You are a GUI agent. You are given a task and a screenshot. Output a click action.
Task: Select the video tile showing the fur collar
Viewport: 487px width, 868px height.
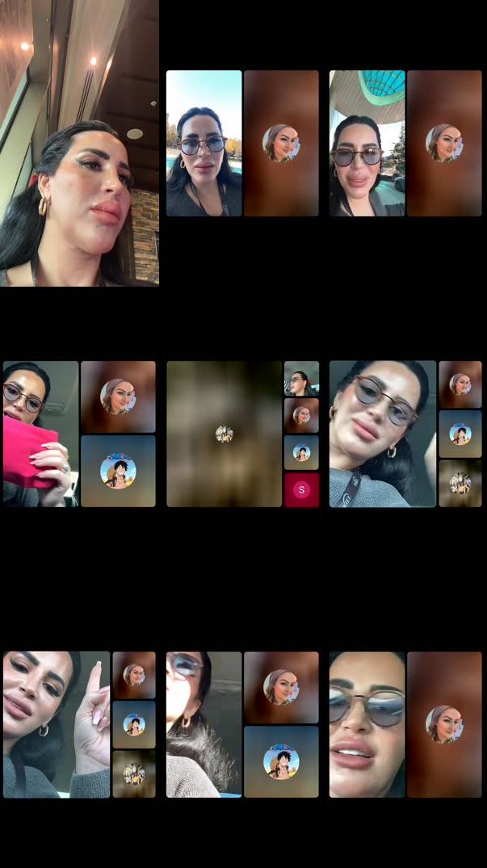click(x=204, y=724)
